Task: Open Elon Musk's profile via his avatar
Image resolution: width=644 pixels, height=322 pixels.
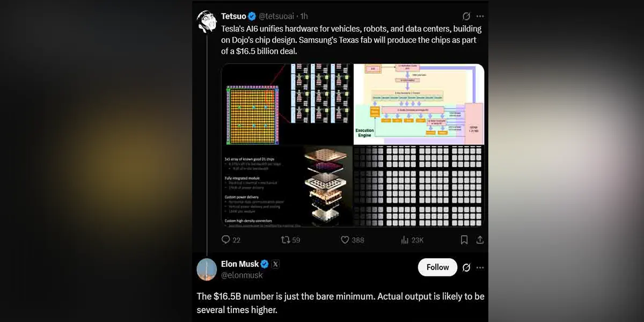Action: click(207, 269)
